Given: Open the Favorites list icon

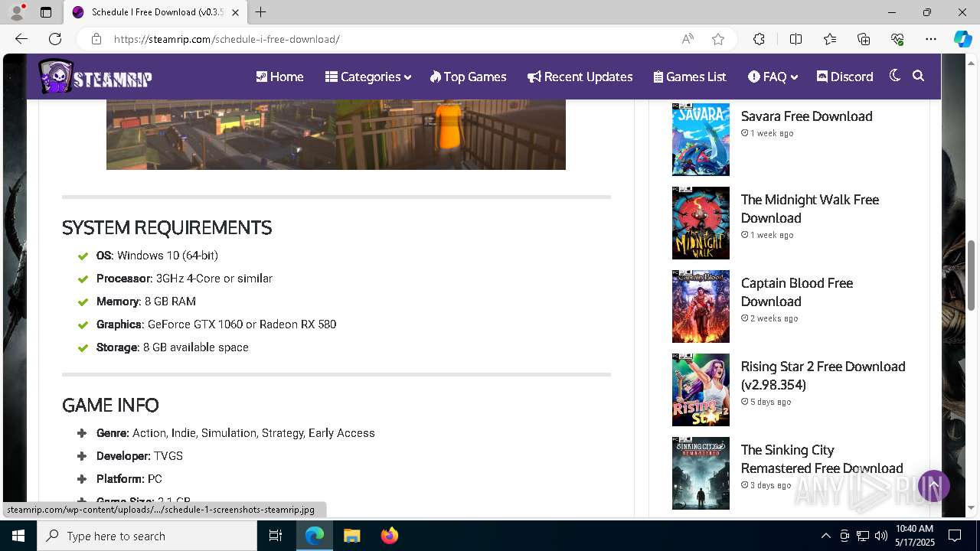Looking at the screenshot, I should (x=830, y=39).
